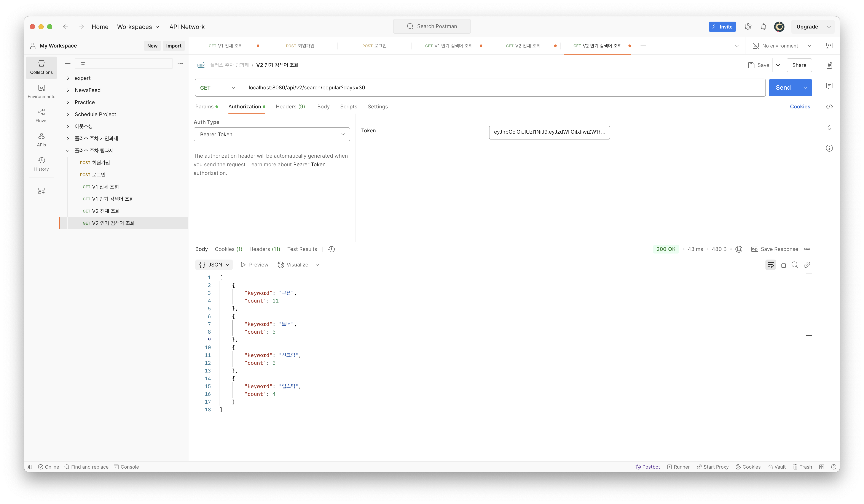This screenshot has height=504, width=864.
Task: Open the notifications bell
Action: click(764, 27)
